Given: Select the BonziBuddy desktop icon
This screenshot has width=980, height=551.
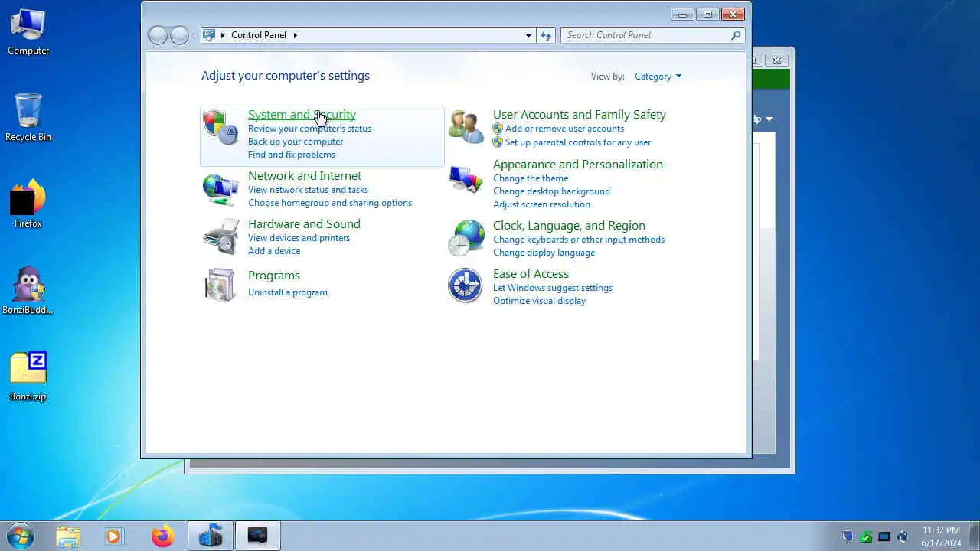Looking at the screenshot, I should (x=28, y=291).
